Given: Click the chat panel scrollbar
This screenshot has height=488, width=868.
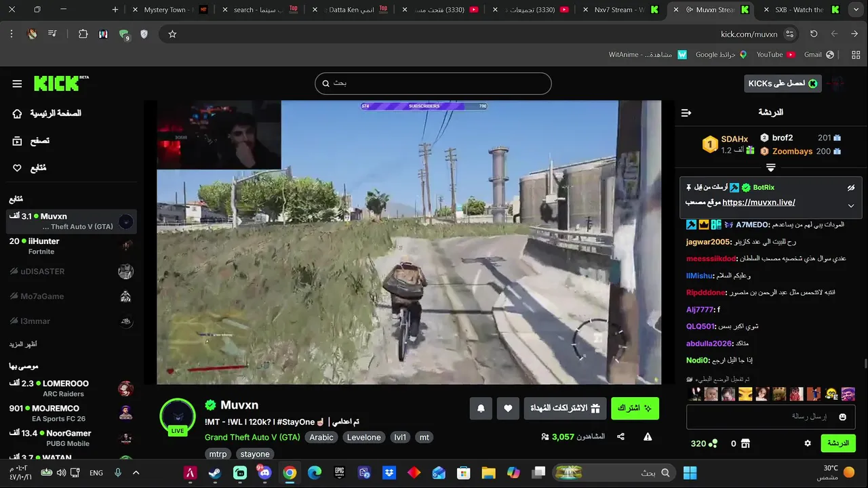Looking at the screenshot, I should pos(865,364).
